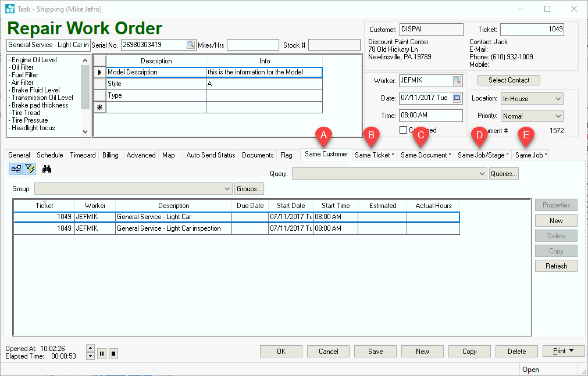588x376 pixels.
Task: Switch to the Same Ticket tab
Action: [374, 155]
